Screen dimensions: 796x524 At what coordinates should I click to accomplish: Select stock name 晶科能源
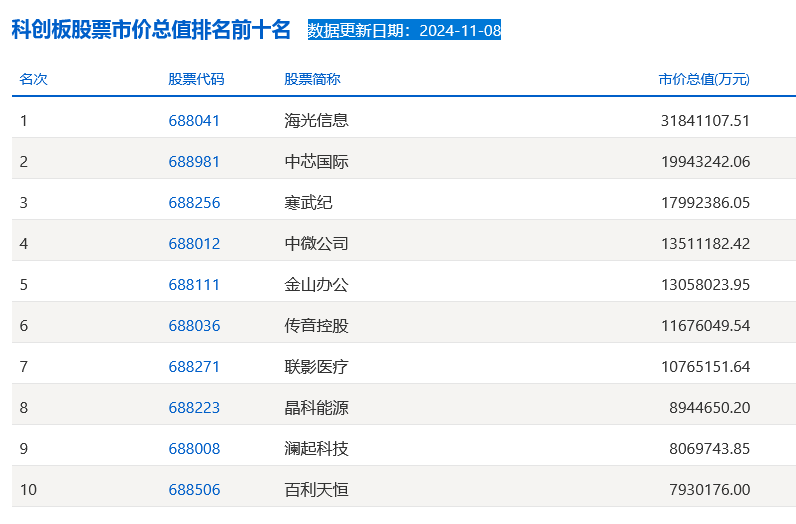point(316,408)
